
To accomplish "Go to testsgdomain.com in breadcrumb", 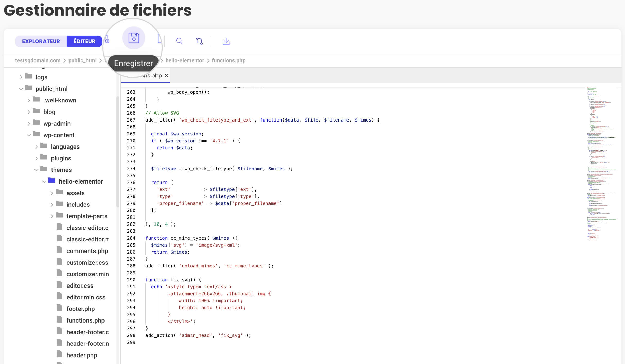I will coord(38,60).
